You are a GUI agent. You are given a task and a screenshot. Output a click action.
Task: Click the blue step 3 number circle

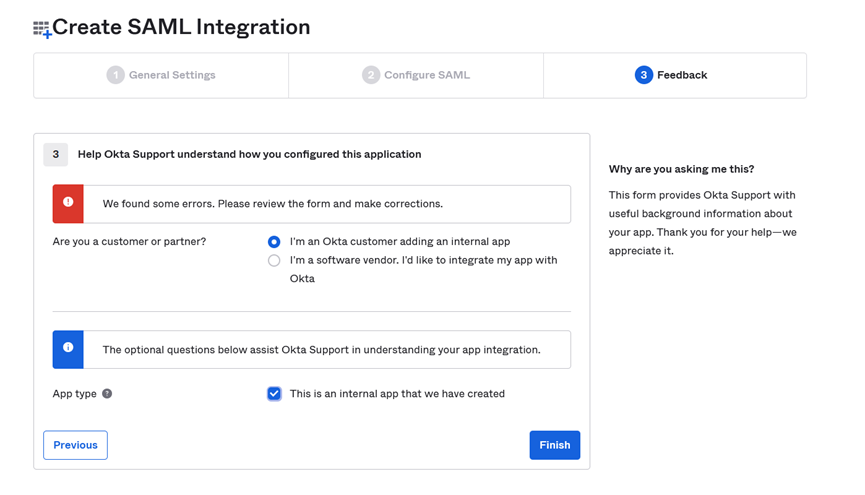[x=643, y=75]
